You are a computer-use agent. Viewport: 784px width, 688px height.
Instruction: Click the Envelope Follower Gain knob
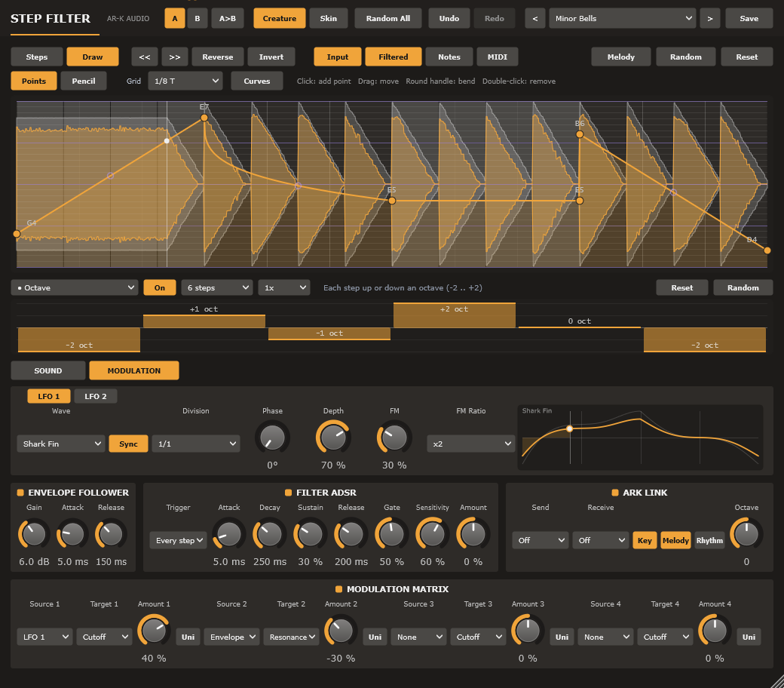pos(34,534)
